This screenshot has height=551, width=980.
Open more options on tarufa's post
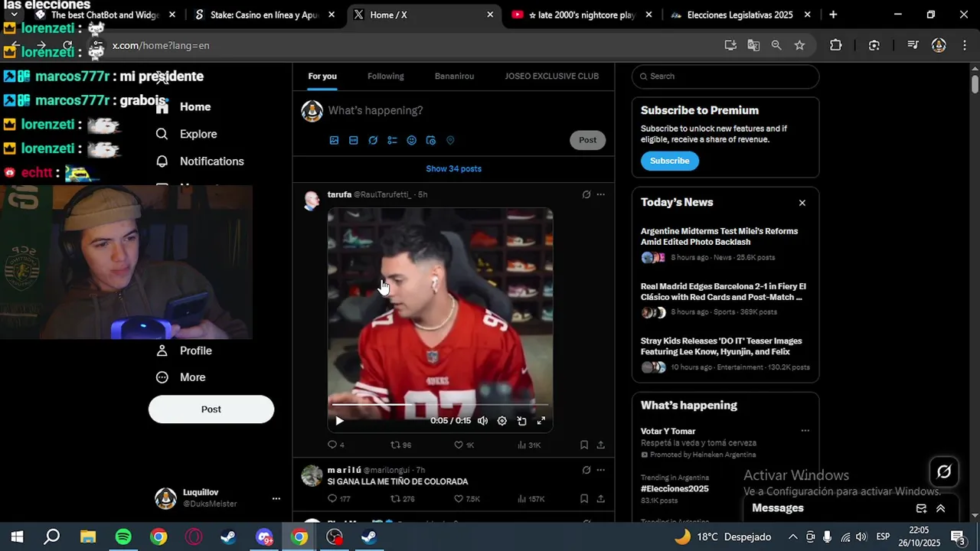600,194
